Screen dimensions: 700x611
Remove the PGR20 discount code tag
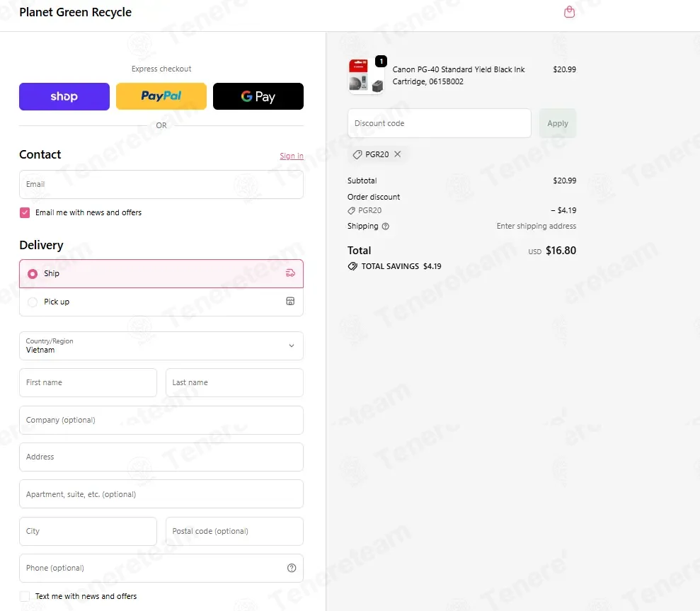tap(397, 154)
